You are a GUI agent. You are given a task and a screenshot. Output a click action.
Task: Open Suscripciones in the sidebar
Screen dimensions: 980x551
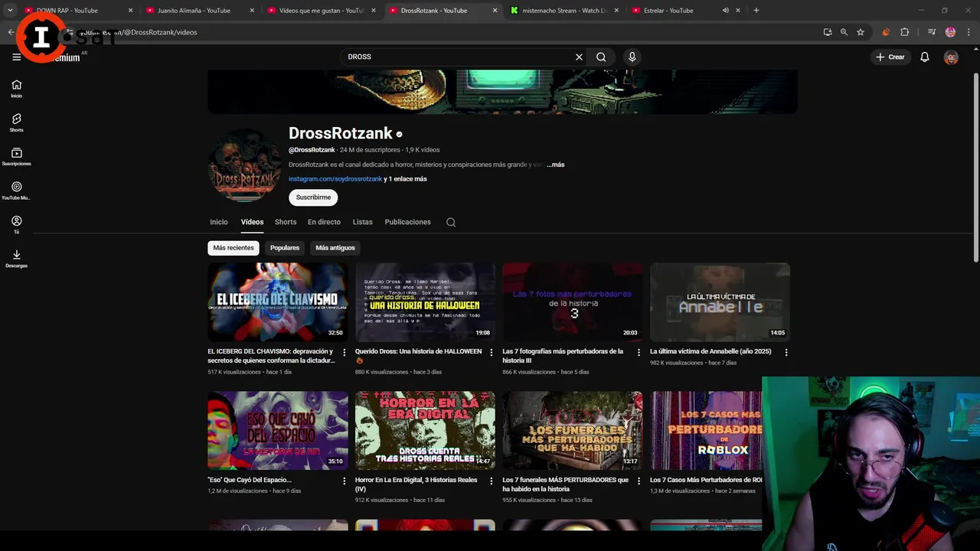pos(16,157)
